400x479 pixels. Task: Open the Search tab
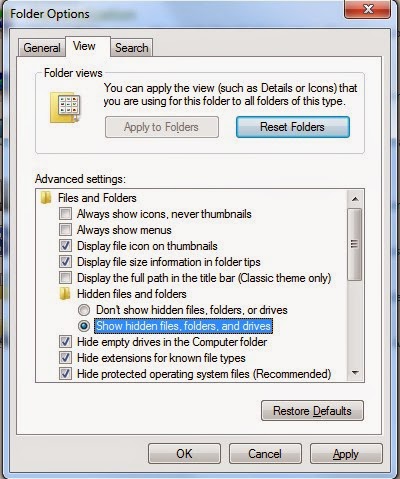click(132, 48)
